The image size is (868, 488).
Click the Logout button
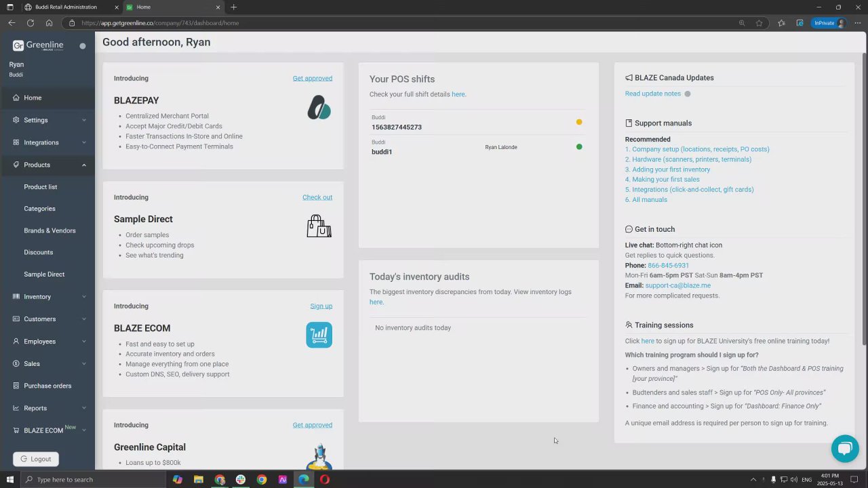(x=36, y=459)
